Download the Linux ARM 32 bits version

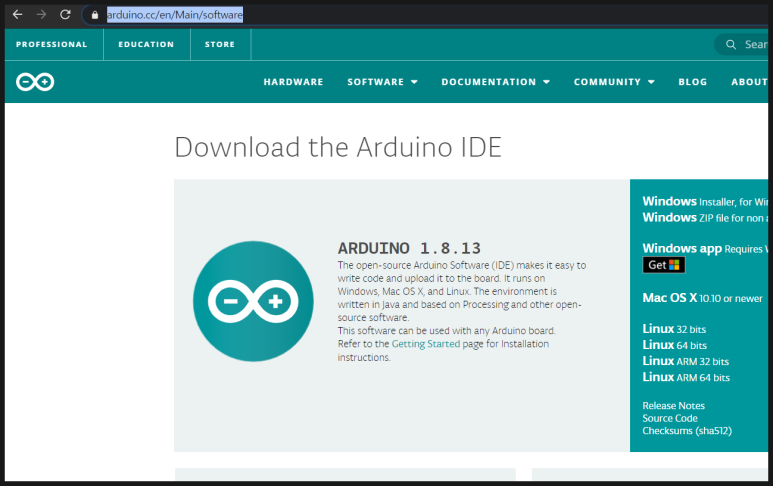[685, 361]
